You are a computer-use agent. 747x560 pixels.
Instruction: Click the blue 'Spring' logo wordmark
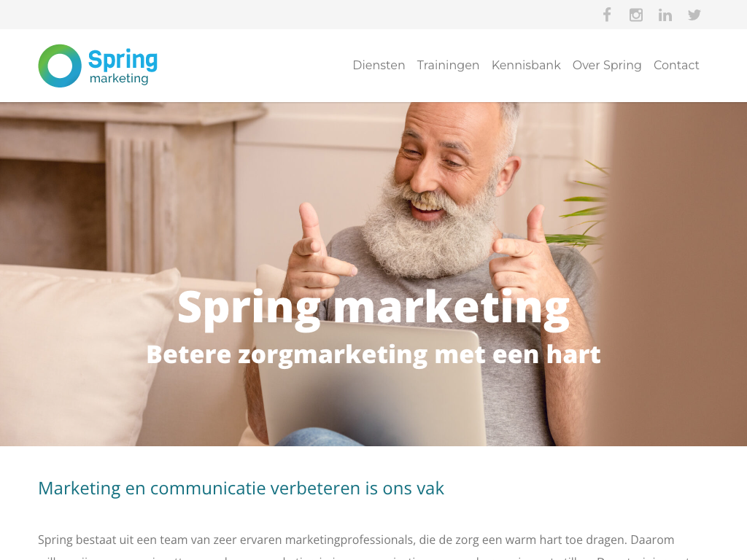point(123,60)
